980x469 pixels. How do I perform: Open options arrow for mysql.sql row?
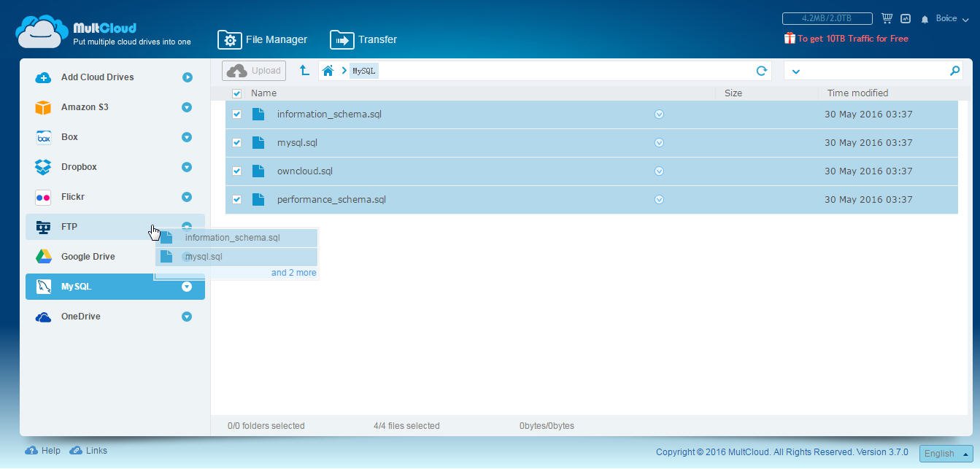(659, 143)
